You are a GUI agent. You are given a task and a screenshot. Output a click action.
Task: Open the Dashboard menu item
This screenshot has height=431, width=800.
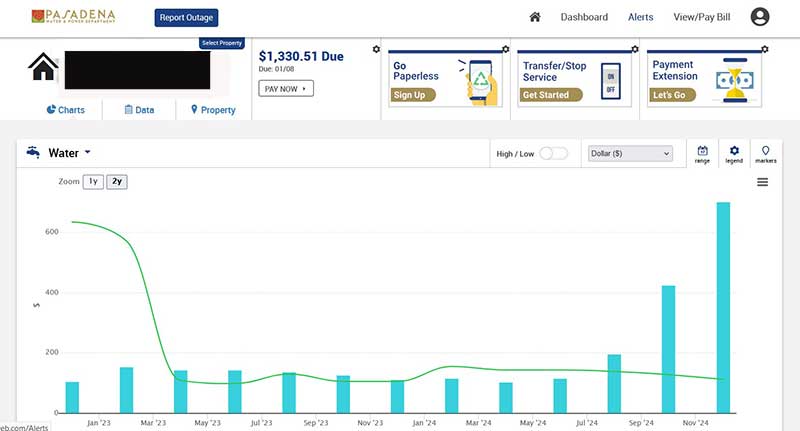click(x=584, y=17)
